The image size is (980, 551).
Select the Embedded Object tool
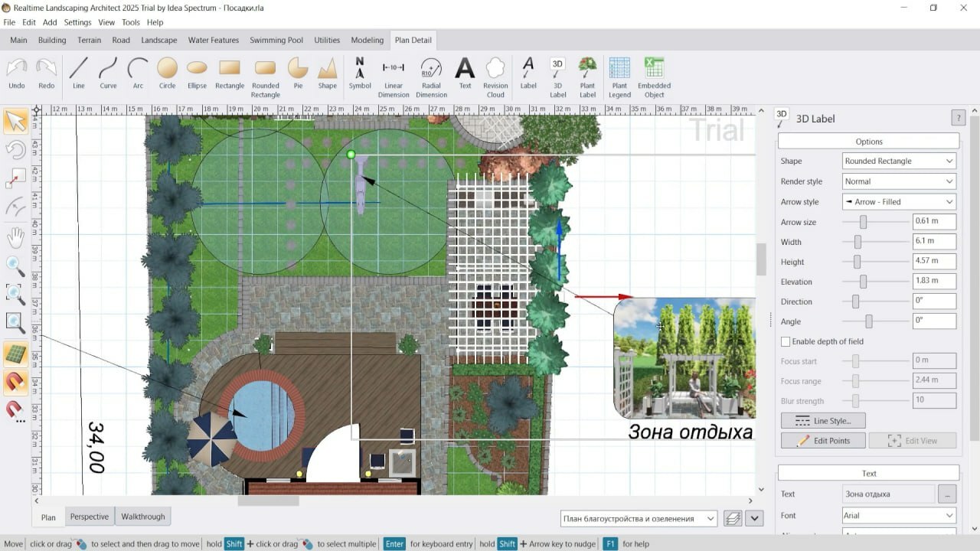[x=654, y=77]
